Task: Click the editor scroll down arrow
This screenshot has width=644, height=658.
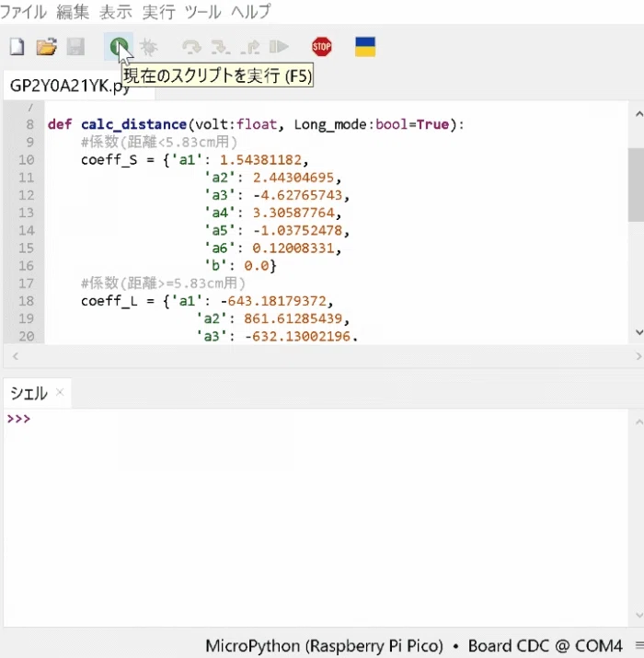Action: [x=638, y=332]
